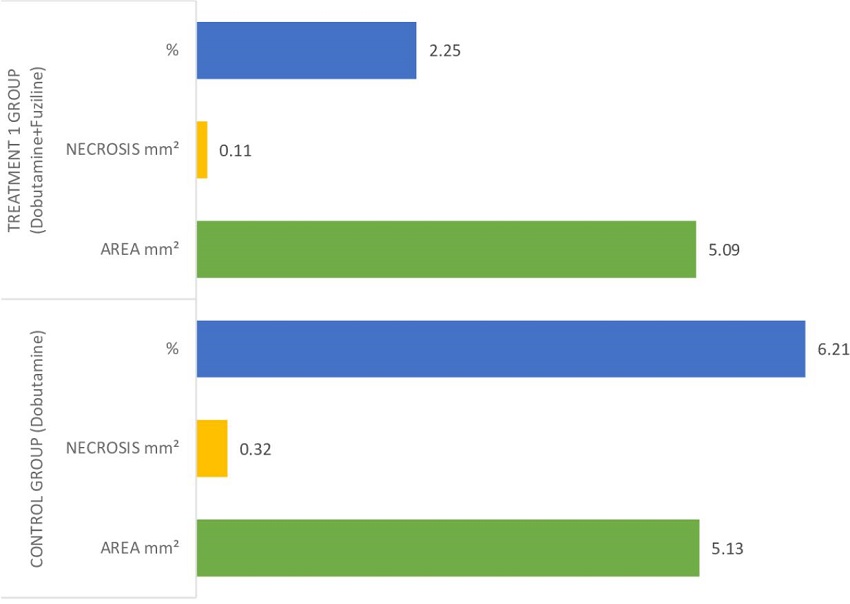Click Control group NECROSIS mm² axis label
850x604 pixels.
tap(122, 449)
